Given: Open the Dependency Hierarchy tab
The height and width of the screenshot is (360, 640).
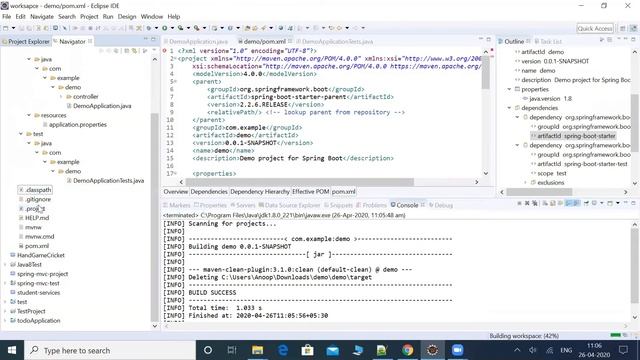Looking at the screenshot, I should coord(260,191).
